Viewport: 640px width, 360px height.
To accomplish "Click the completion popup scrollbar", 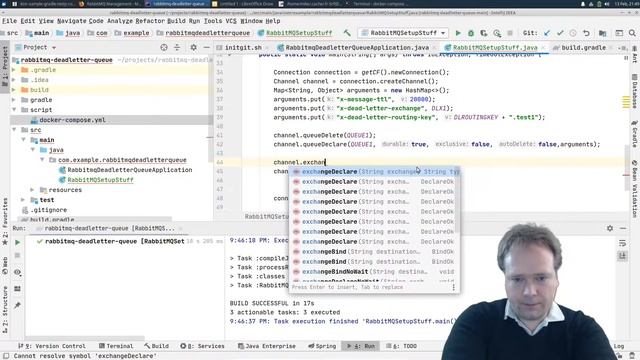I will (458, 200).
